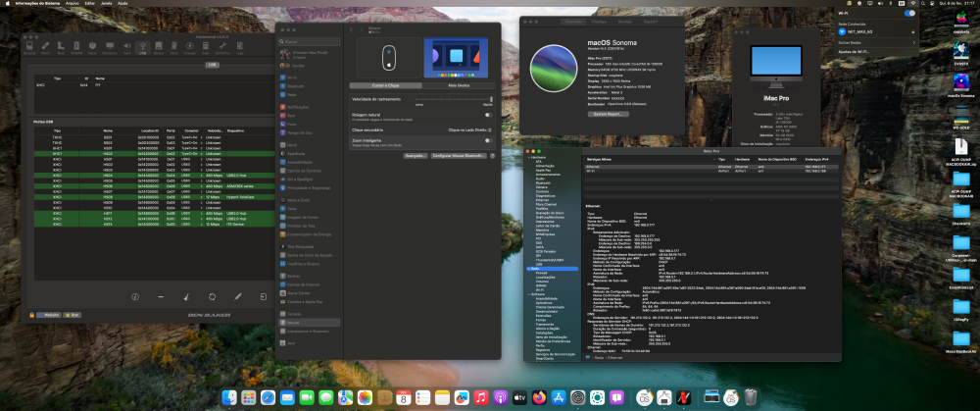980x411 pixels.
Task: Select Overview tab in About This Mac window
Action: [573, 22]
